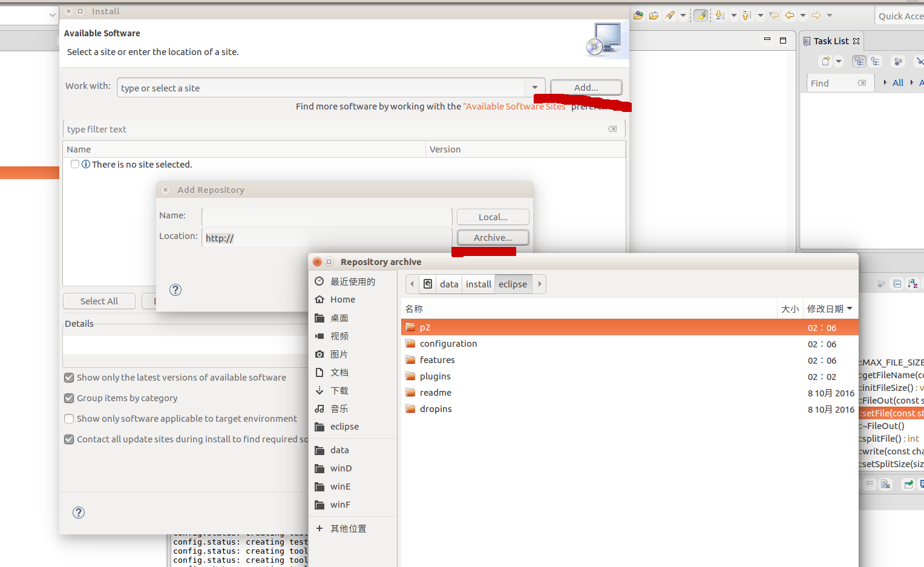924x567 pixels.
Task: Click the Archive... button
Action: coord(493,238)
